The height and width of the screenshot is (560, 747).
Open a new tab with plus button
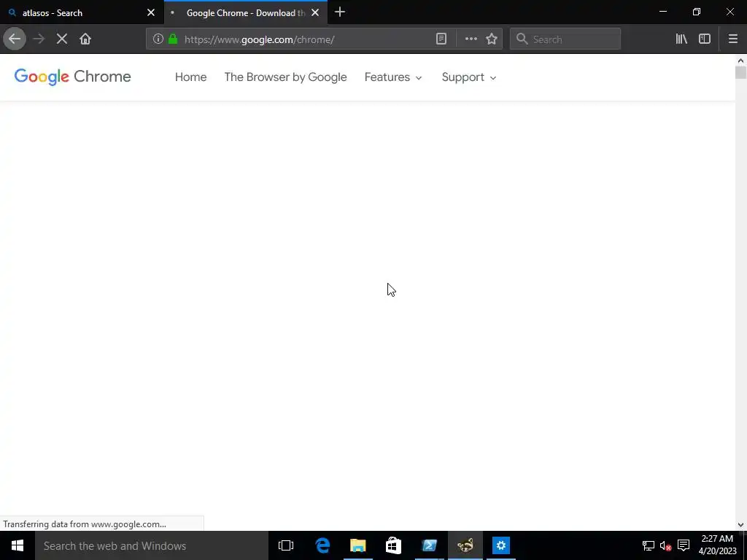coord(340,12)
